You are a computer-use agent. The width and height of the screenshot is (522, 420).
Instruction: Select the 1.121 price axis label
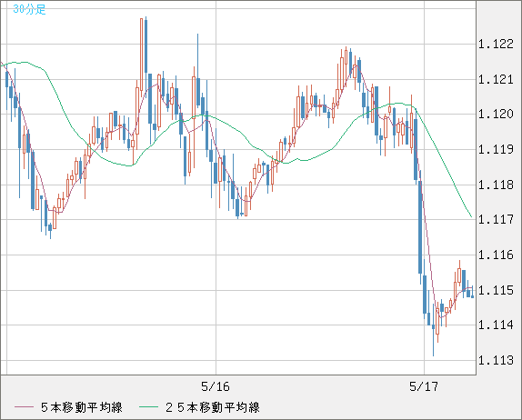(496, 79)
